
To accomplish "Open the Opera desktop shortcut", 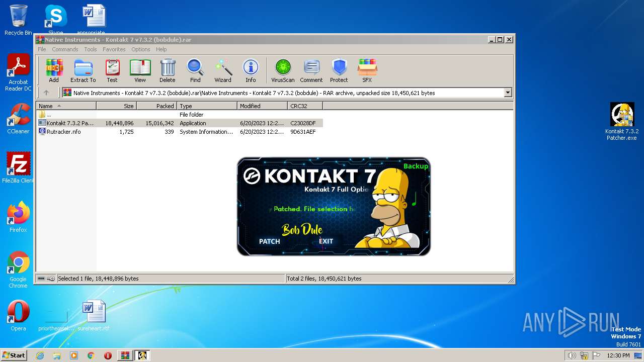I will [x=18, y=316].
